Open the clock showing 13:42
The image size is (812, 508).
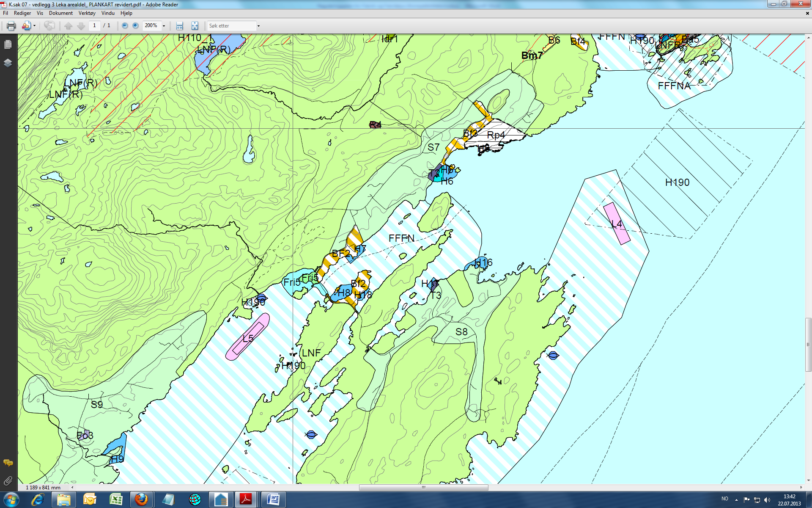789,500
